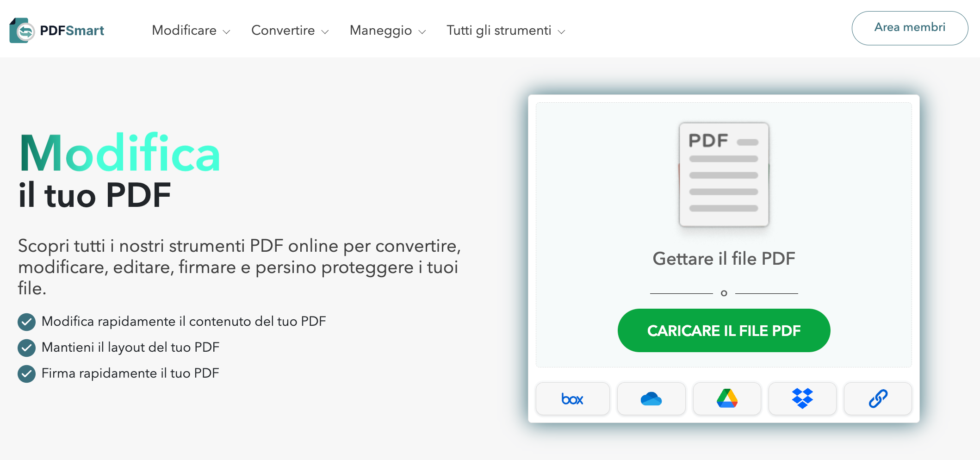Add a PDF via URL link icon
This screenshot has width=980, height=460.
point(878,398)
